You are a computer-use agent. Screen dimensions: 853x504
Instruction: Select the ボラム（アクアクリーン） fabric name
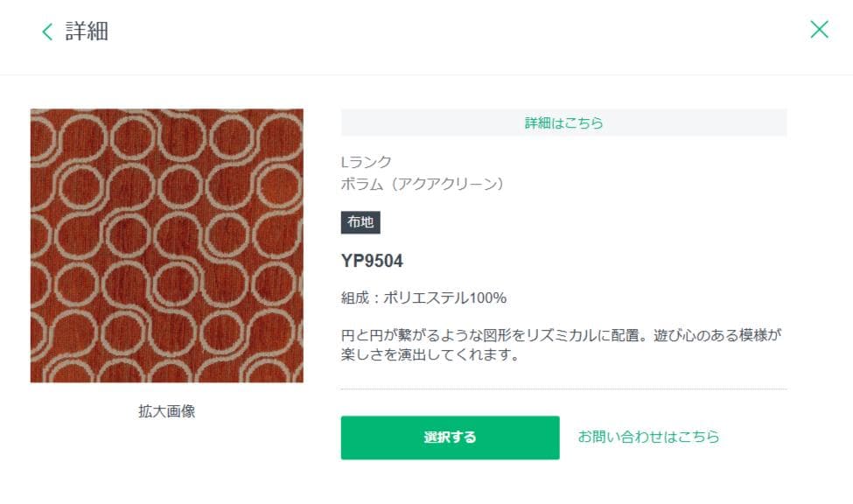click(x=423, y=184)
